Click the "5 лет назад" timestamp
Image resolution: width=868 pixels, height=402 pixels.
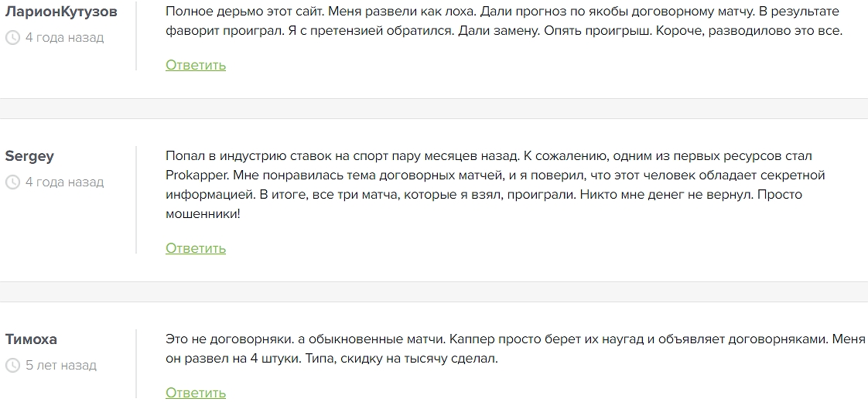tap(61, 366)
